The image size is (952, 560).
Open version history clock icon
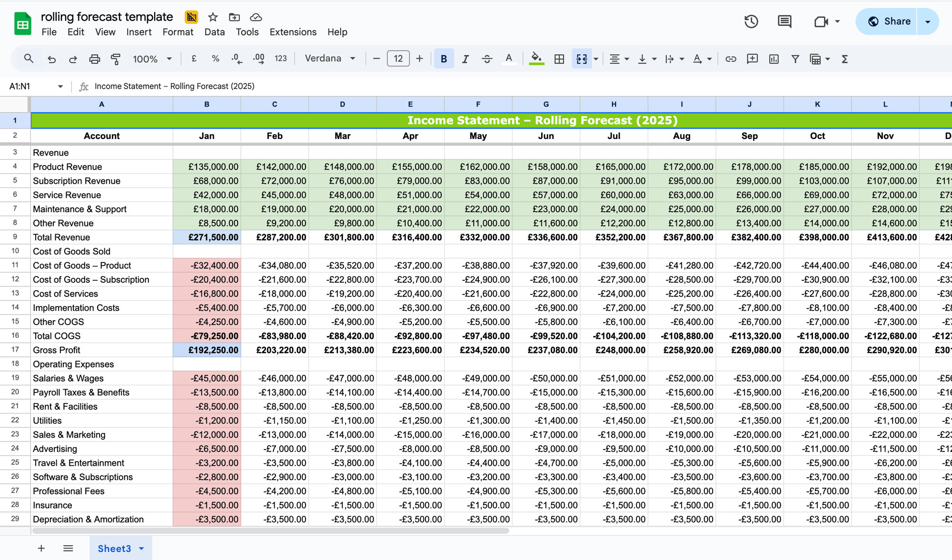tap(751, 21)
